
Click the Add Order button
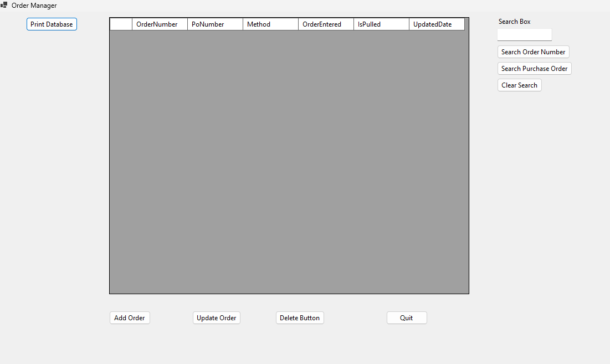coord(130,317)
